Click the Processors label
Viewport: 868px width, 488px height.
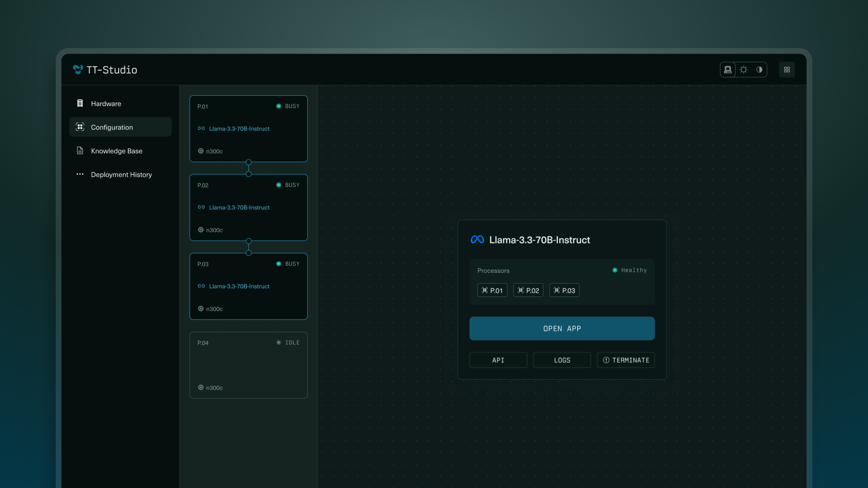coord(493,270)
